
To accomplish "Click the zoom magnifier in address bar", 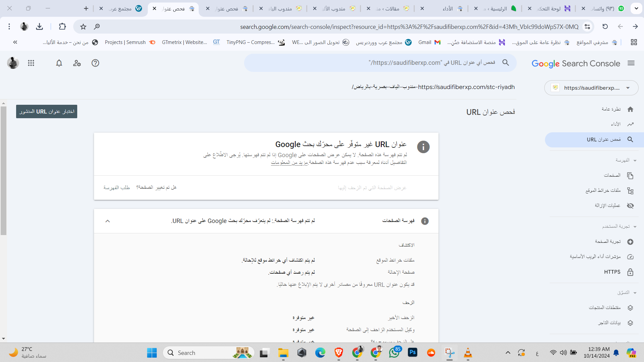I will click(x=97, y=27).
